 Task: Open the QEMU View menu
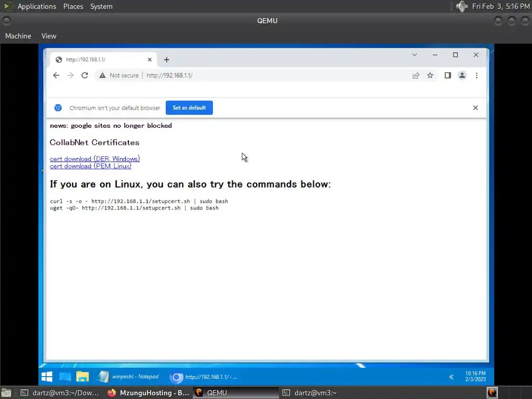click(x=49, y=36)
